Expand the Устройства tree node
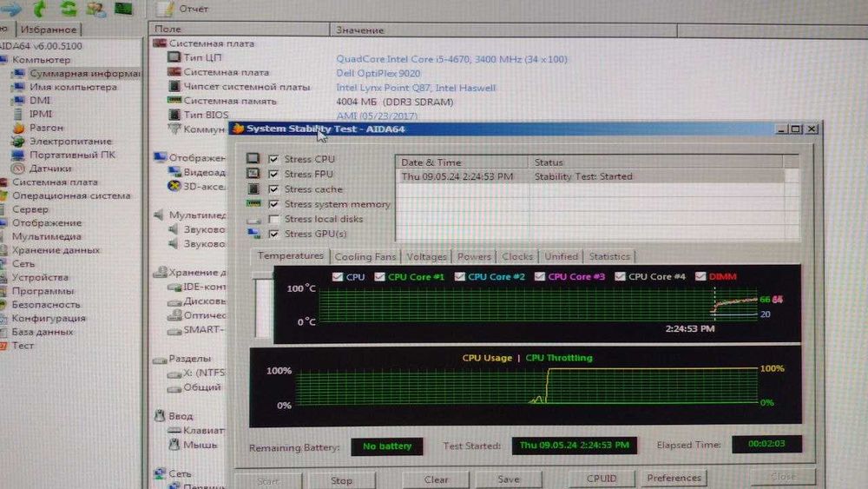The image size is (868, 489). click(41, 277)
